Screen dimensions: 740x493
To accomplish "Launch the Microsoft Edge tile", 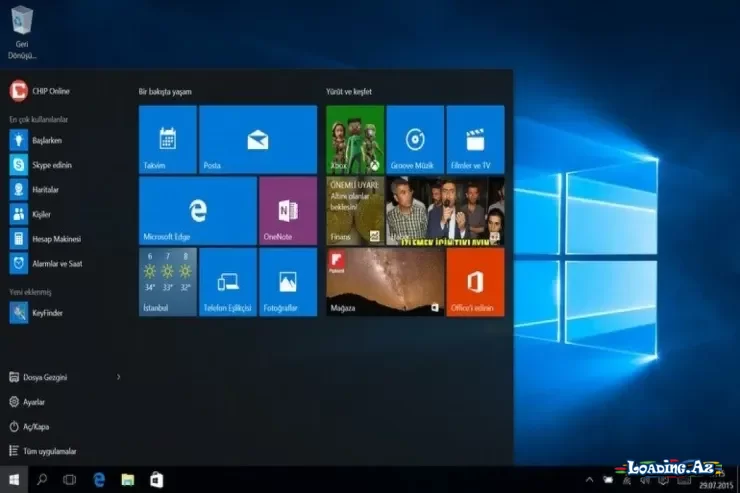I will 198,211.
